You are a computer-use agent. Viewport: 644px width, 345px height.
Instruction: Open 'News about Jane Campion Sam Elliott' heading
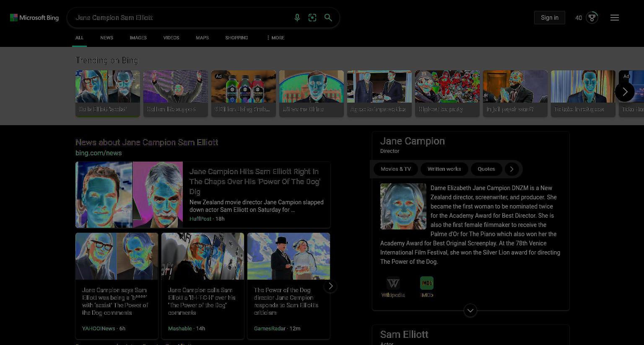click(x=147, y=142)
